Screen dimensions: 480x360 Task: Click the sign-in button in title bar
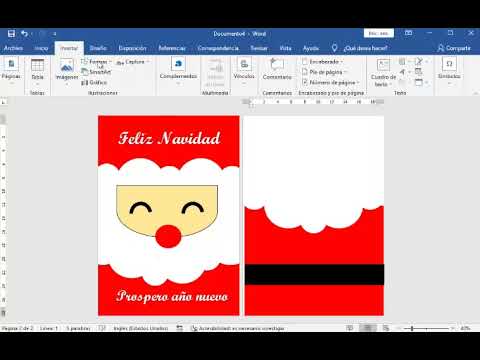[x=379, y=33]
